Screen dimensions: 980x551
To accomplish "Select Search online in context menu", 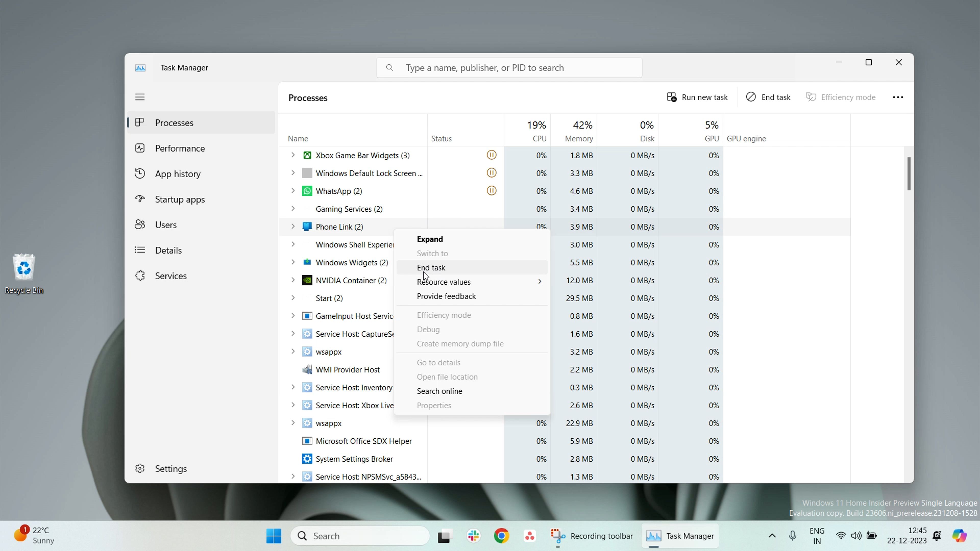I will point(439,391).
